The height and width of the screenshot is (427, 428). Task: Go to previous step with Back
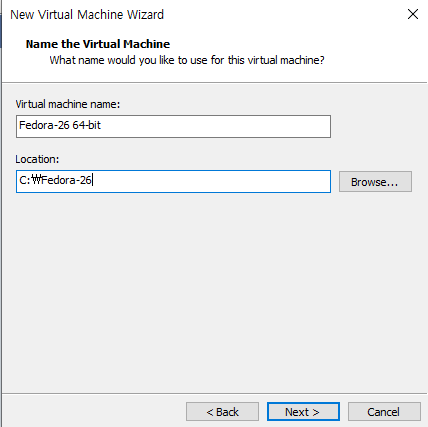point(222,412)
